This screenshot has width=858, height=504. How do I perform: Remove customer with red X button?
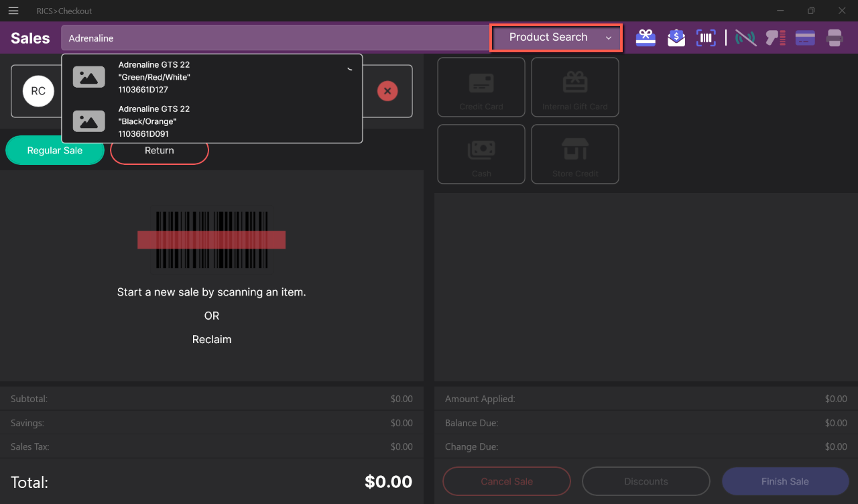[387, 91]
